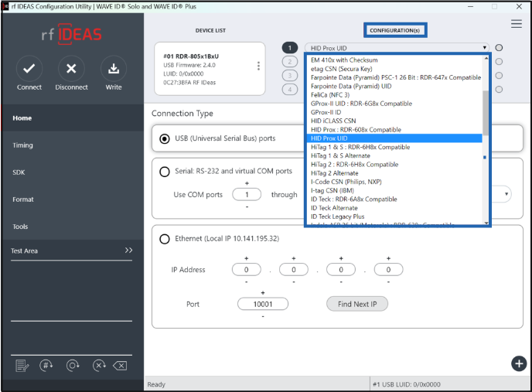Click the third IP Address octet field

(341, 270)
